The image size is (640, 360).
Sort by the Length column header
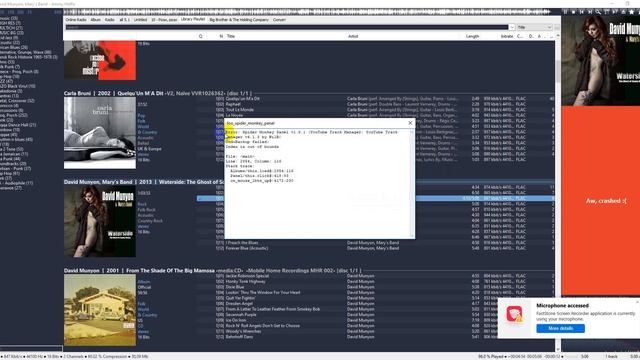[x=472, y=36]
